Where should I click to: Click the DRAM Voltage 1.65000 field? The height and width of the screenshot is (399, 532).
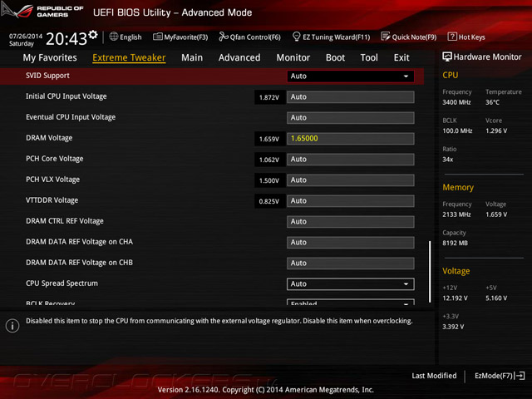pyautogui.click(x=351, y=139)
